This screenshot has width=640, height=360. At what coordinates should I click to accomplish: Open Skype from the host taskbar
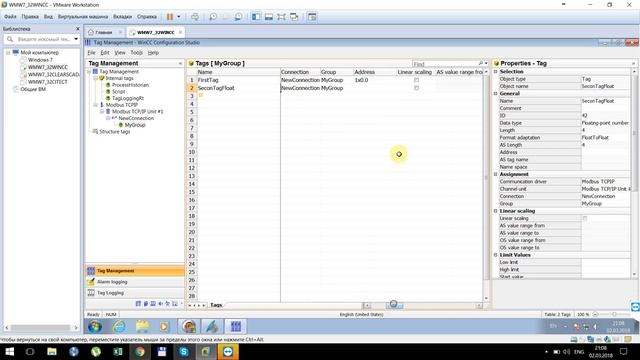click(184, 352)
